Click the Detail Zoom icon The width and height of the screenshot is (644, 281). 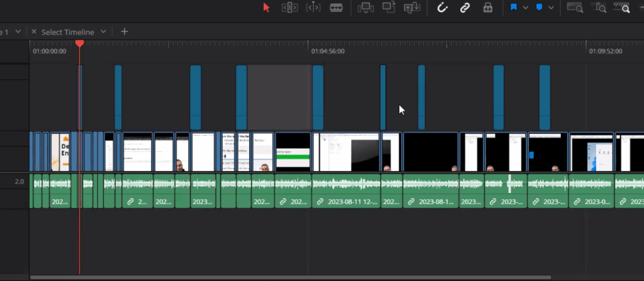598,8
